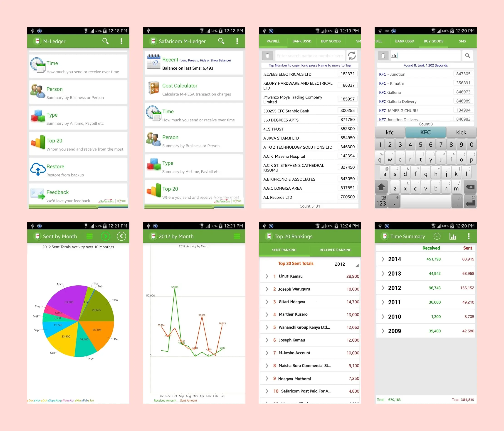Screen dimensions: 504x431
Task: Select BANK USSD tab in transaction screen
Action: point(299,42)
